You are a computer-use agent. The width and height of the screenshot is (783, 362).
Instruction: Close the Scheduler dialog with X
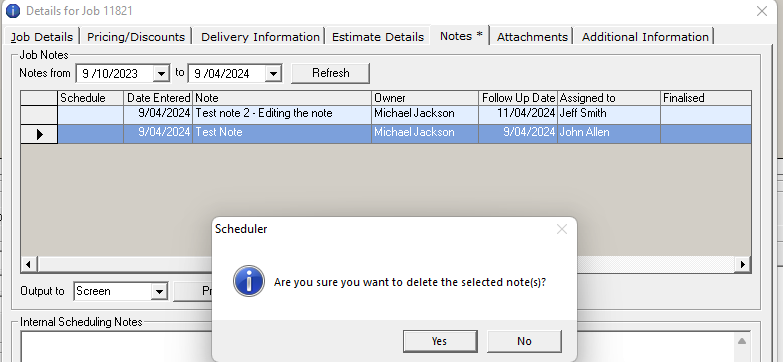(562, 229)
